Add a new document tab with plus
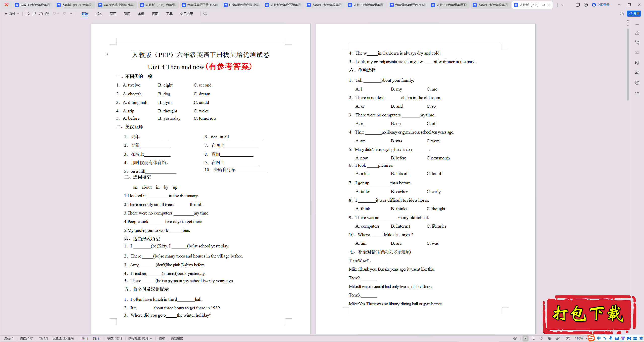The width and height of the screenshot is (644, 342). click(557, 5)
